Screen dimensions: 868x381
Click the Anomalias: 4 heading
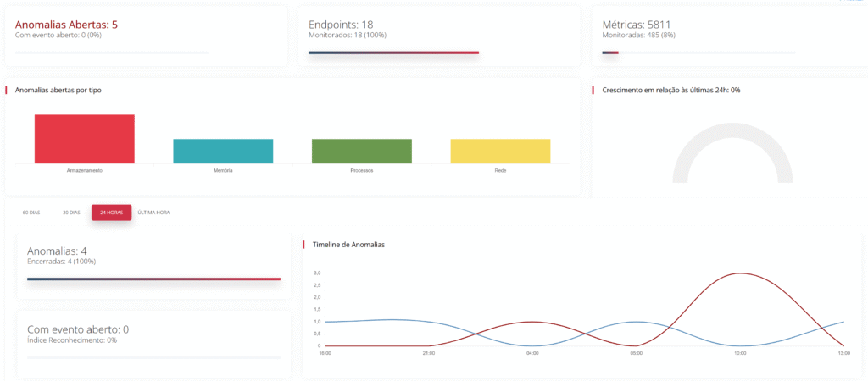point(57,251)
